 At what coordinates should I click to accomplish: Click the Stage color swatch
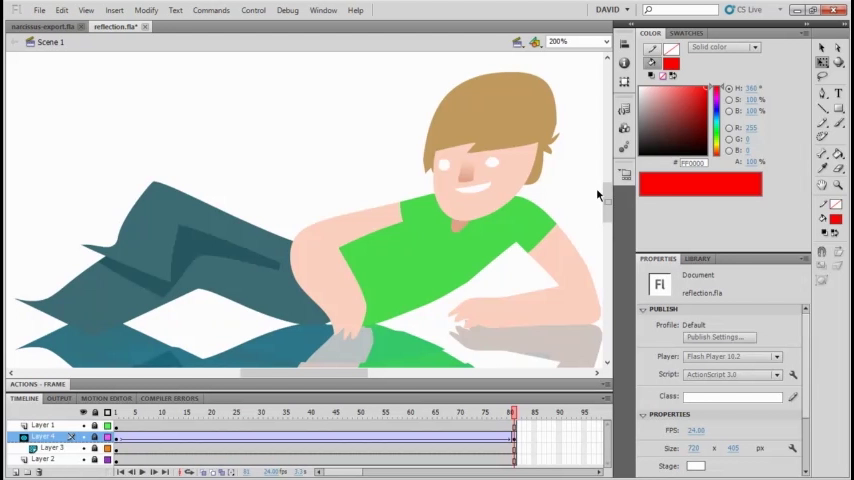tap(696, 466)
